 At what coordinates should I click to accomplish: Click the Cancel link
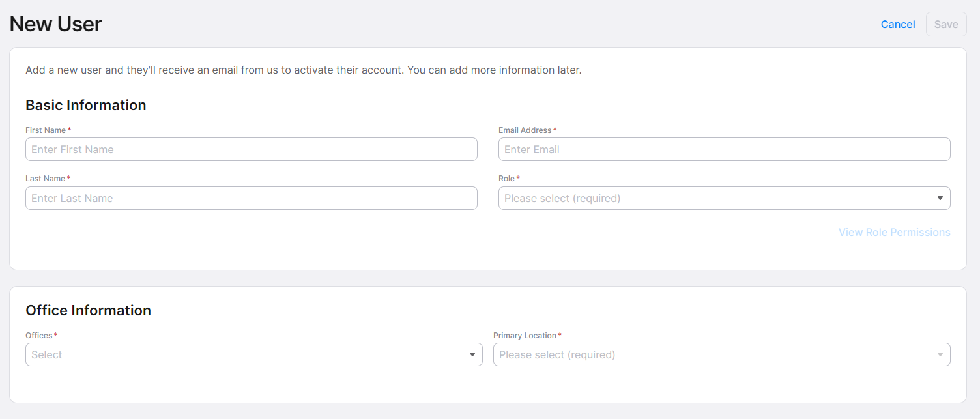[x=897, y=24]
